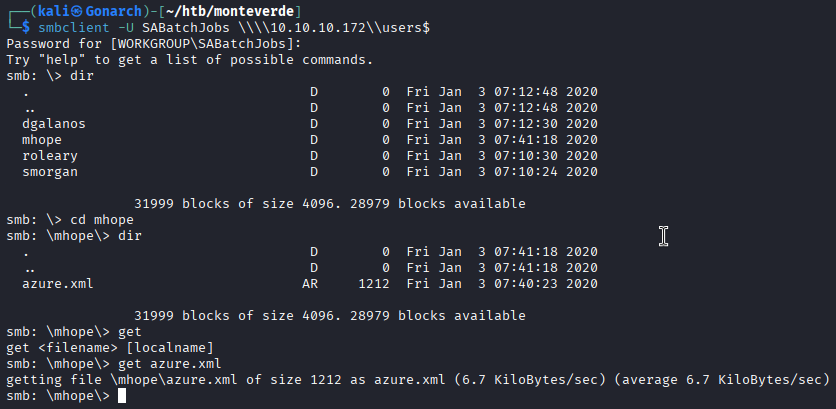Click the block cursor at the last prompt

(x=122, y=396)
